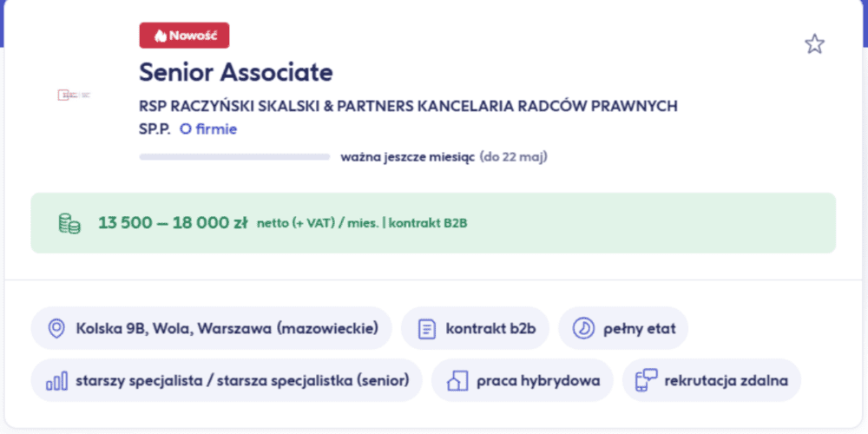The image size is (868, 434).
Task: Click the RSP company logo thumbnail
Action: tap(74, 95)
